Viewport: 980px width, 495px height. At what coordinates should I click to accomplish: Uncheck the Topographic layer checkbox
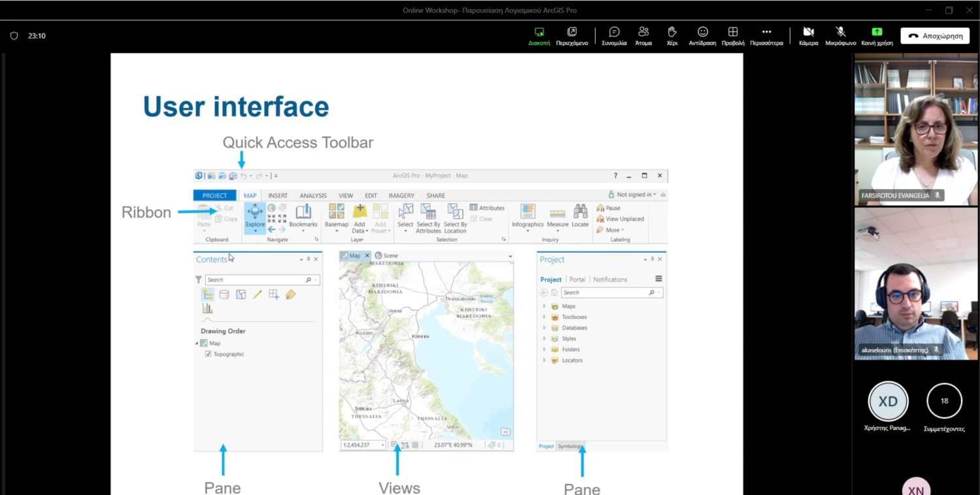[x=208, y=354]
